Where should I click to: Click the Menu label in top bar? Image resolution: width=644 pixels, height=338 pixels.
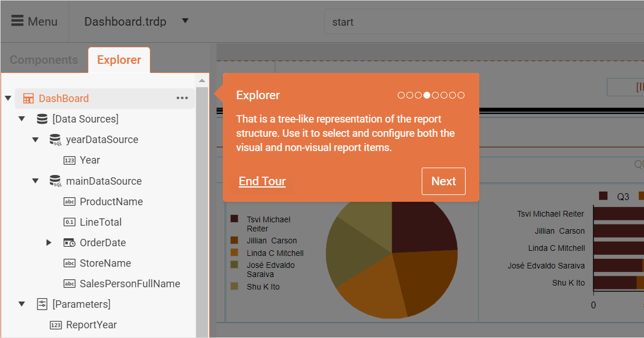(x=43, y=21)
